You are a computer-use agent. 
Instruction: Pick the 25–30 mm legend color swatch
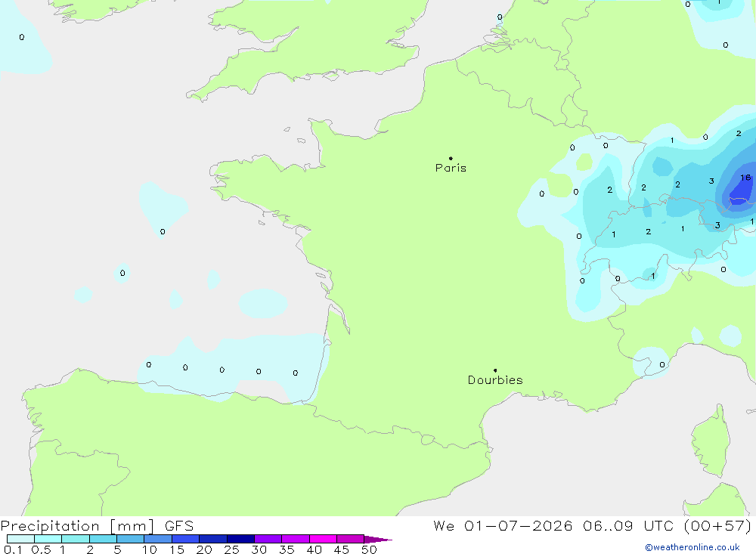tap(240, 539)
